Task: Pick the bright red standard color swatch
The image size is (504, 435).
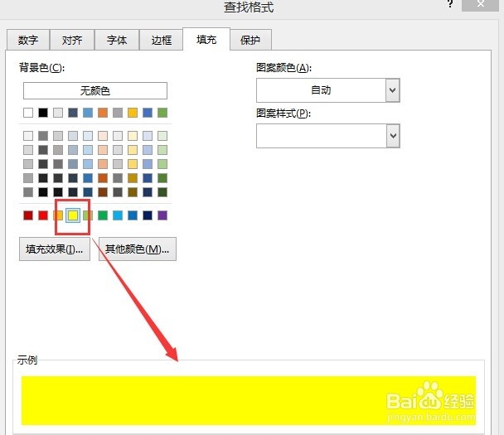Action: (43, 215)
